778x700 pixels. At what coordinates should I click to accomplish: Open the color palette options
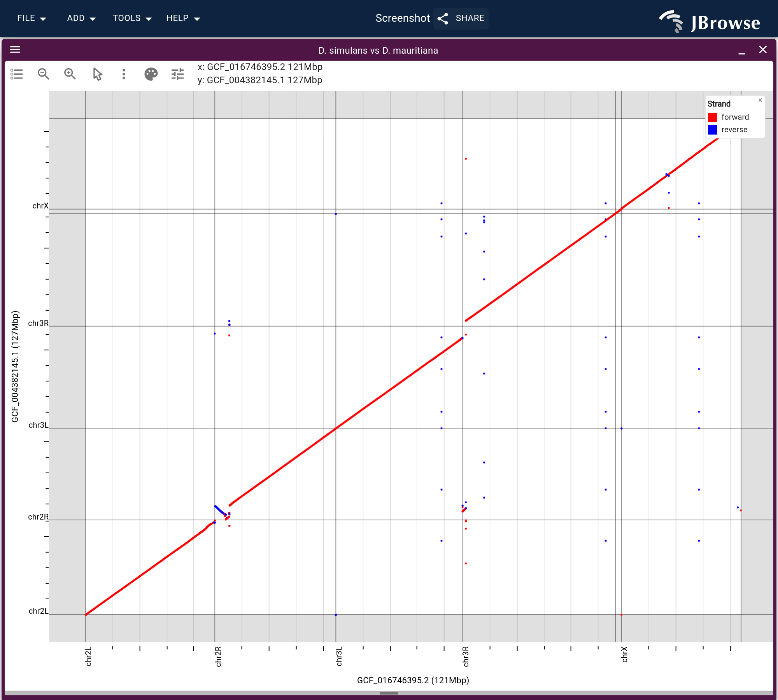tap(151, 74)
